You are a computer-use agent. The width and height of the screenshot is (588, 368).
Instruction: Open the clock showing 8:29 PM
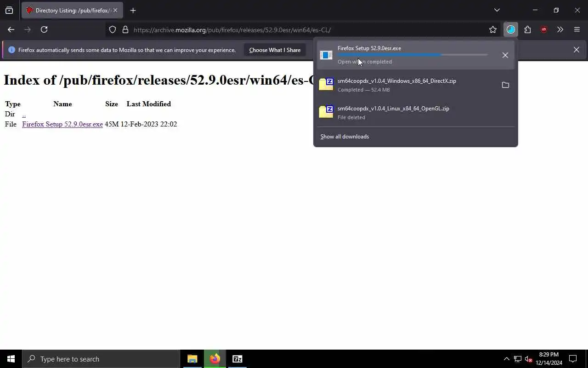coord(549,359)
